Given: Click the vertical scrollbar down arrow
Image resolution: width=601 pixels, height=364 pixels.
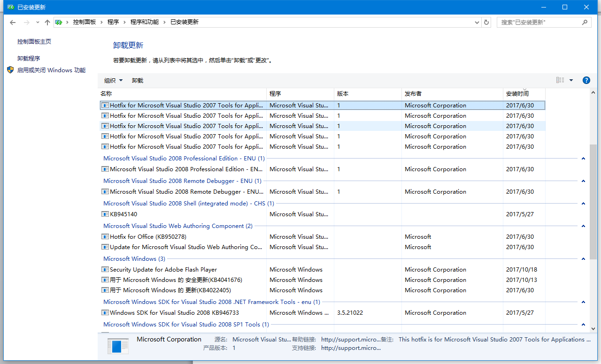Looking at the screenshot, I should pyautogui.click(x=593, y=329).
